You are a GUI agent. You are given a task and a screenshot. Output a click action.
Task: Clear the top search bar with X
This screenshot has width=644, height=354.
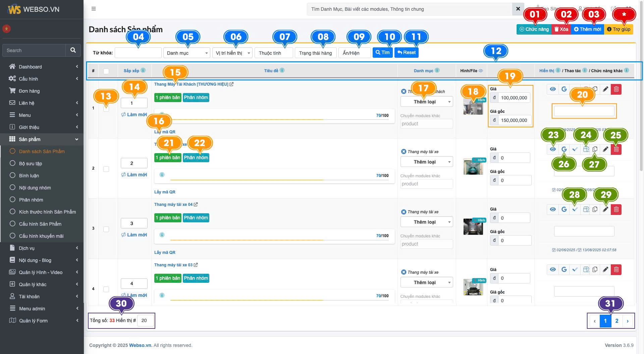[x=518, y=9]
